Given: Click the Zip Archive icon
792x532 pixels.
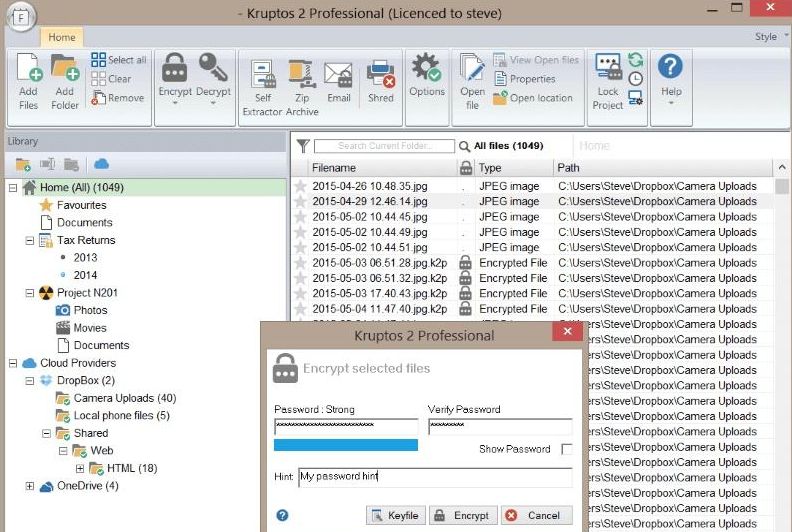Looking at the screenshot, I should click(x=302, y=74).
